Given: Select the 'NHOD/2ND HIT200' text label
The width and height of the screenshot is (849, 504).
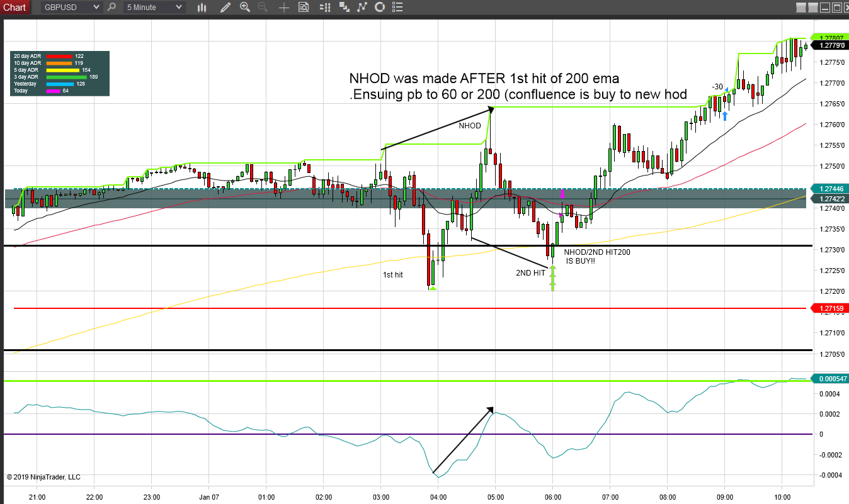Looking at the screenshot, I should click(x=597, y=252).
